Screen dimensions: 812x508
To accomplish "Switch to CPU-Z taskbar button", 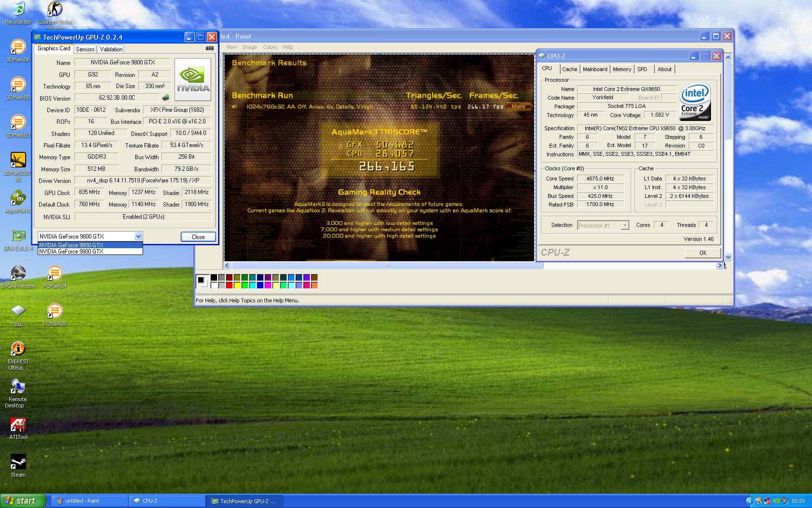I will click(167, 501).
